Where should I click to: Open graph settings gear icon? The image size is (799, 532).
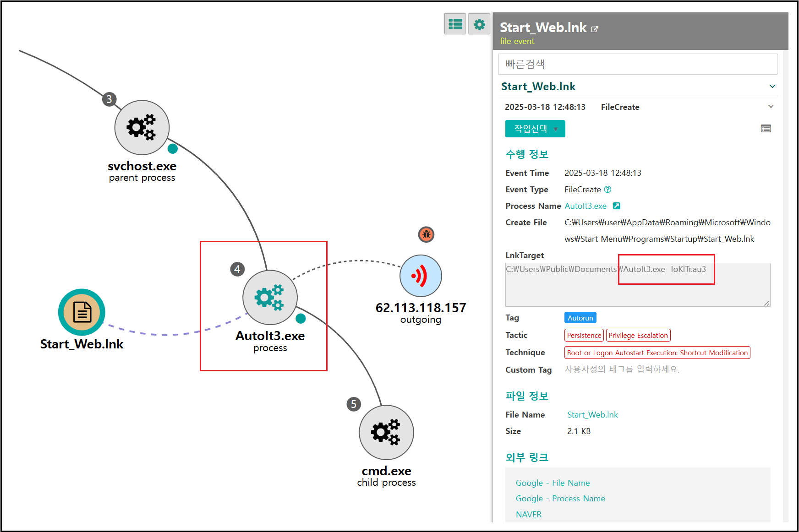479,24
